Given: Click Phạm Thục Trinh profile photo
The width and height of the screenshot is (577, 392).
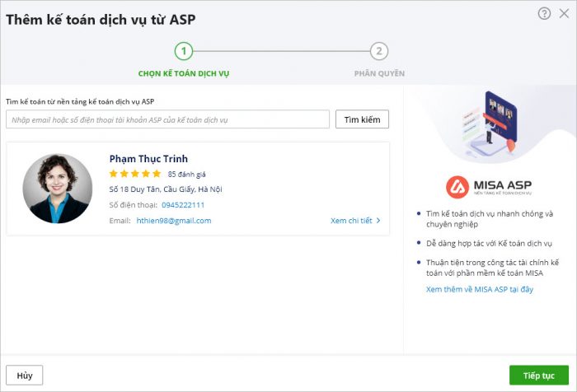Looking at the screenshot, I should pyautogui.click(x=58, y=189).
